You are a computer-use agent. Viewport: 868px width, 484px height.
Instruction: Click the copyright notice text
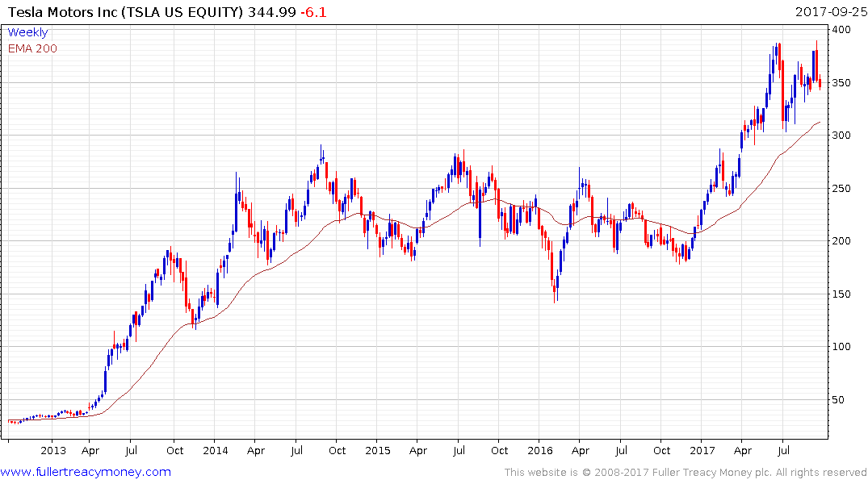686,473
